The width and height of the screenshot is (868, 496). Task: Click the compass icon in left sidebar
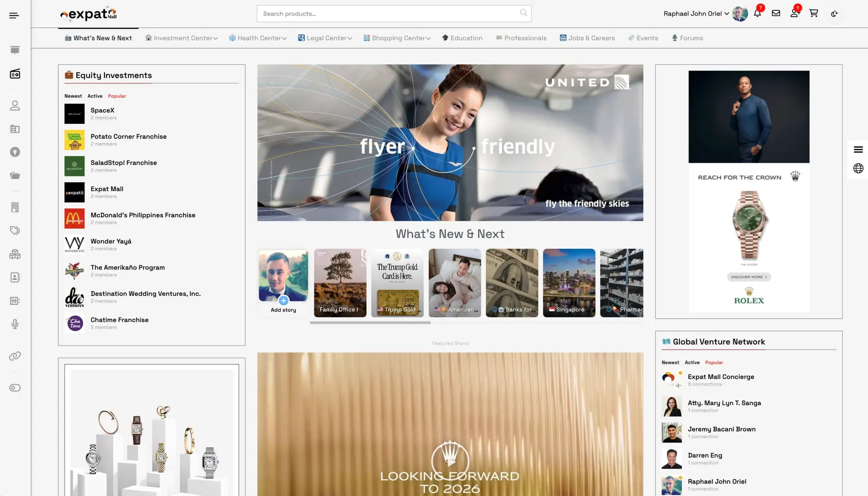coord(15,152)
